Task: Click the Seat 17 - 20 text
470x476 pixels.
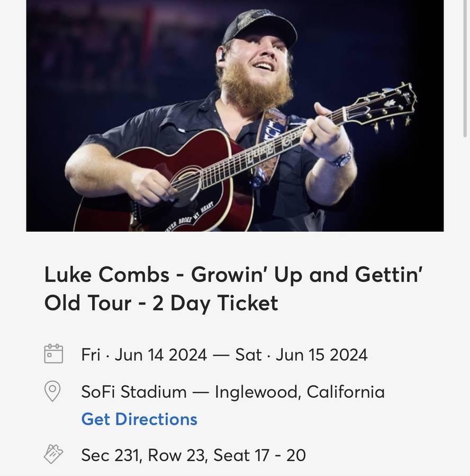Action: click(x=260, y=455)
